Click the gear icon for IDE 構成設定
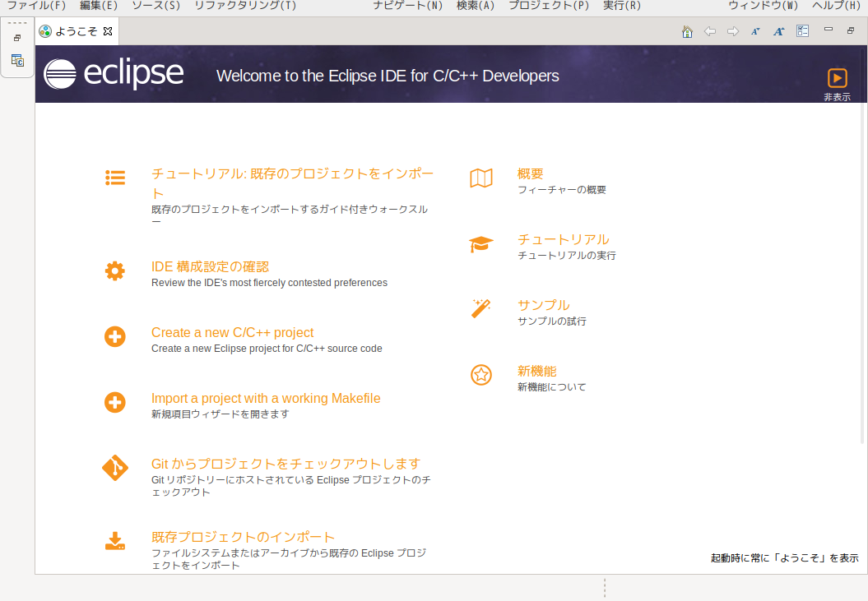The image size is (868, 601). (115, 271)
